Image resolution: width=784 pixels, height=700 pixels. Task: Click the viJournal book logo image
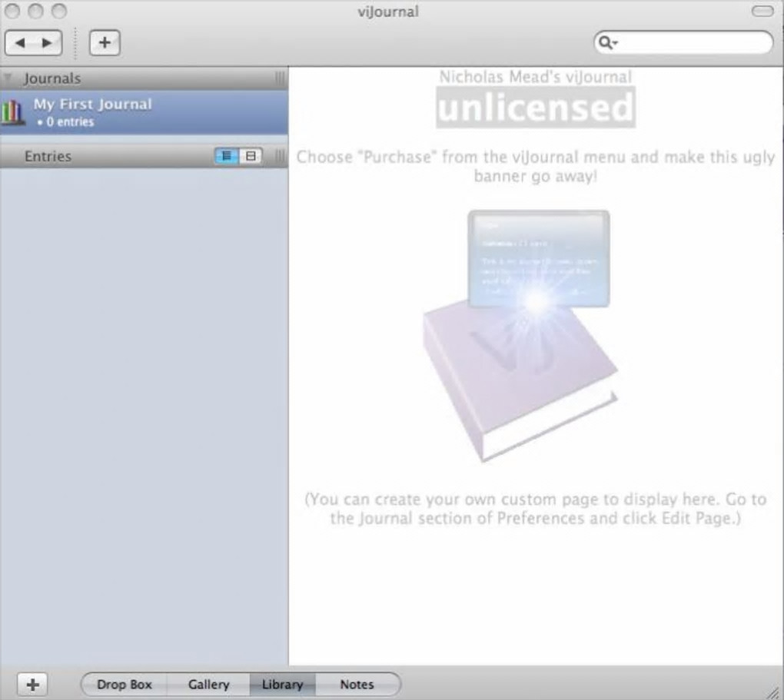click(x=521, y=336)
